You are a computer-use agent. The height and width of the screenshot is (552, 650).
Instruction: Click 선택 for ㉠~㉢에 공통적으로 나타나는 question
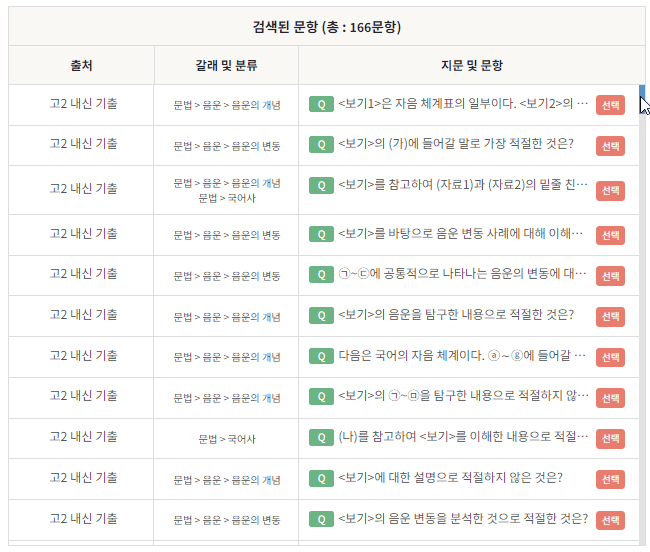tap(610, 276)
